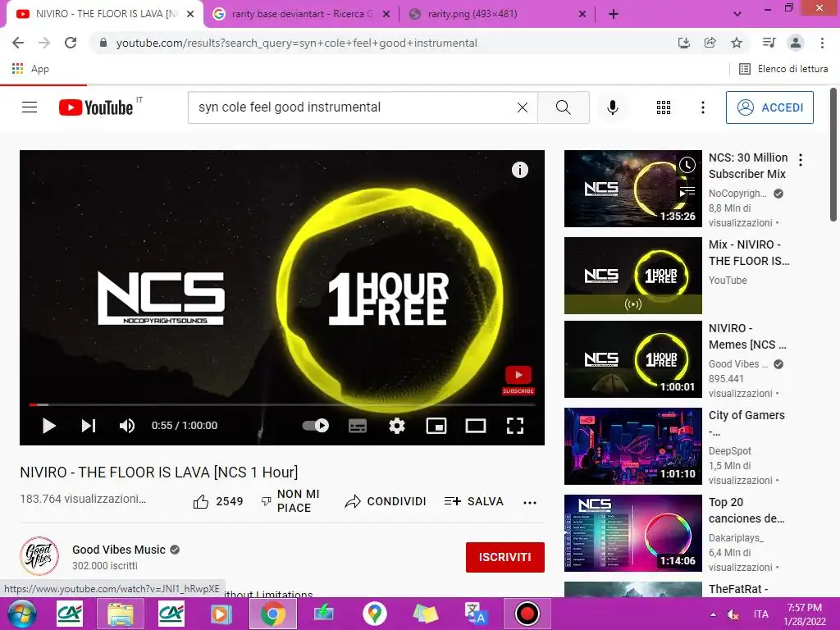Show hidden system tray icons arrow
840x630 pixels.
coord(713,614)
